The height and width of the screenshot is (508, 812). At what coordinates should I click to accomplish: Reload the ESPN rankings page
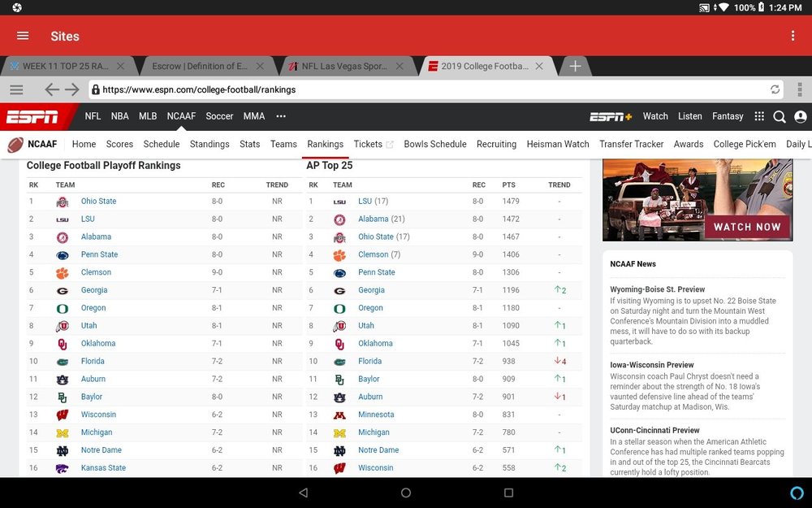[775, 89]
